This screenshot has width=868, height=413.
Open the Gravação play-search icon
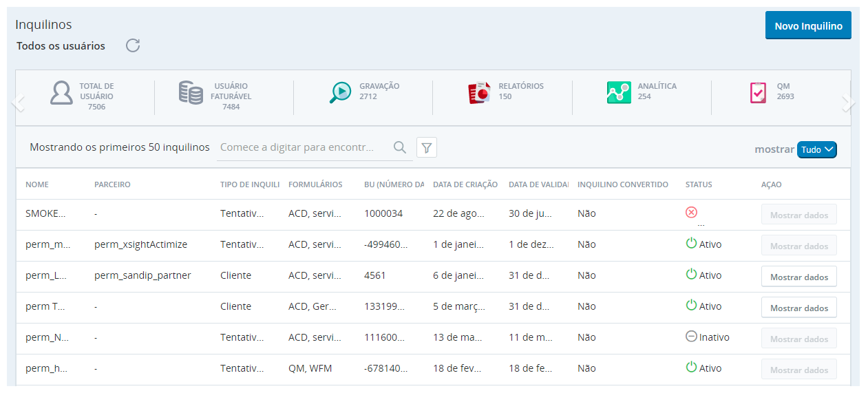tap(341, 92)
